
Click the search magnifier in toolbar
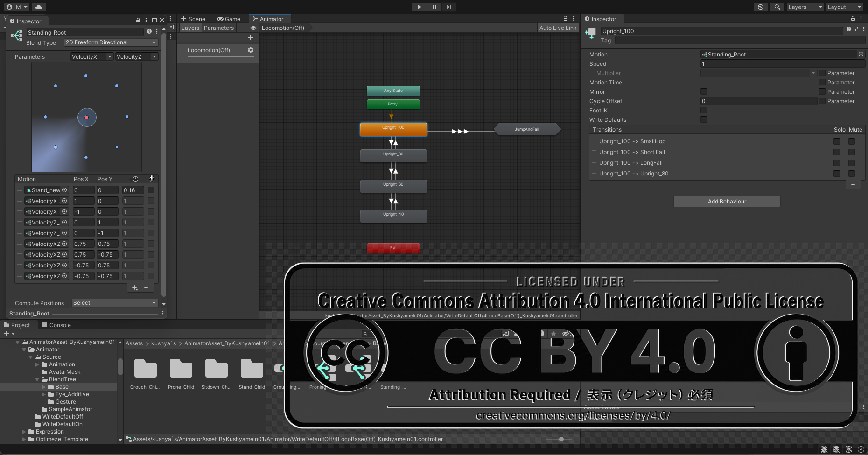(777, 7)
